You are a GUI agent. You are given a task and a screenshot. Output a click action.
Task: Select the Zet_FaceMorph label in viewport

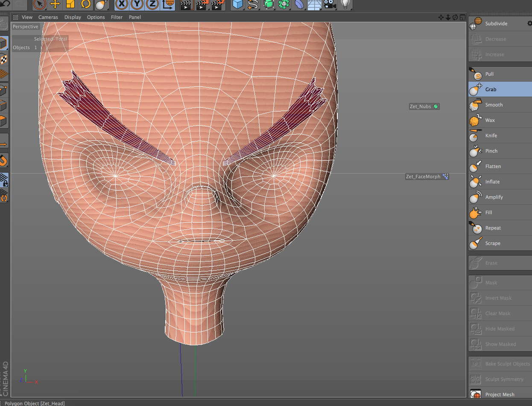(x=423, y=177)
